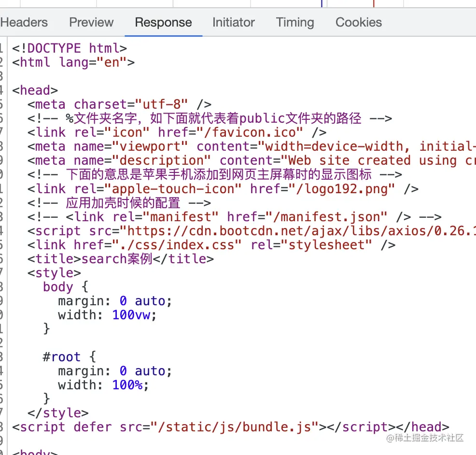Click the favicon.ico link line
This screenshot has height=455, width=476.
click(177, 132)
